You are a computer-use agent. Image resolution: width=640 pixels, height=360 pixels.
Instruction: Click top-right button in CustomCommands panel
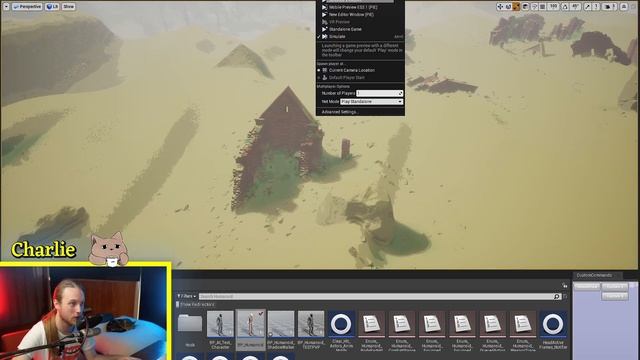pyautogui.click(x=614, y=286)
